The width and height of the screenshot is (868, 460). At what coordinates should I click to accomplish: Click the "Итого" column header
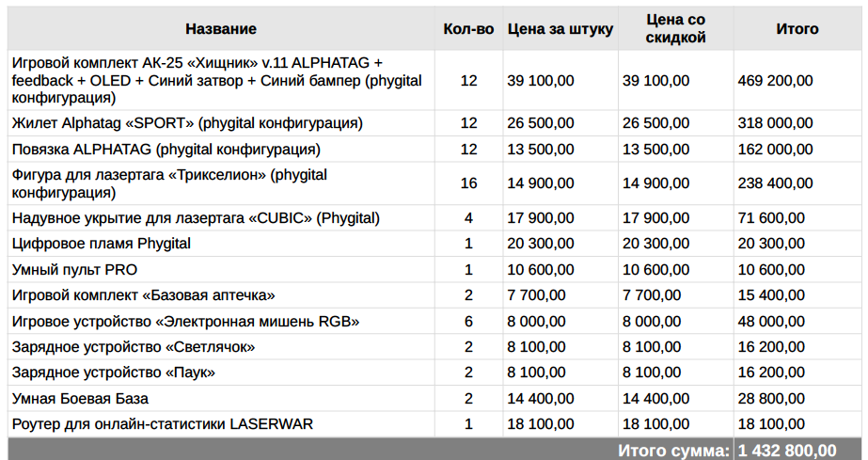(797, 29)
